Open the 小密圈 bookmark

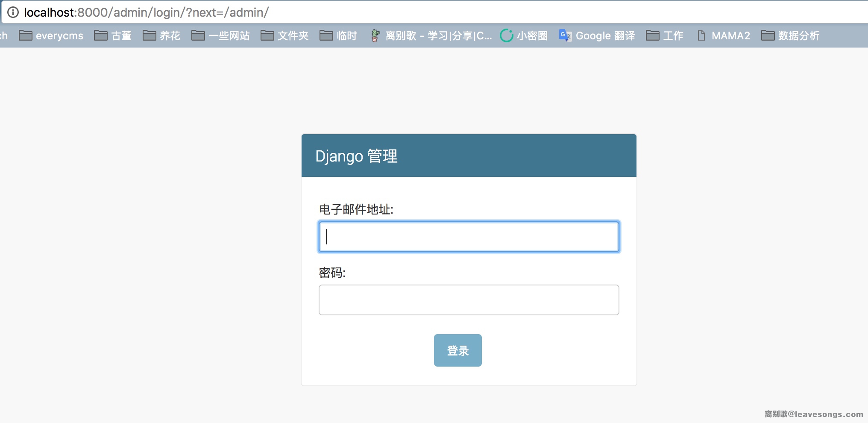tap(524, 35)
